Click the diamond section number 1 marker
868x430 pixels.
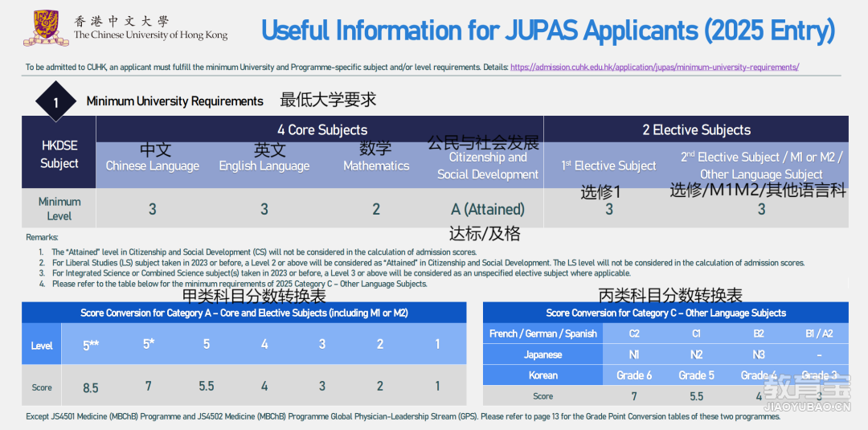click(x=56, y=102)
